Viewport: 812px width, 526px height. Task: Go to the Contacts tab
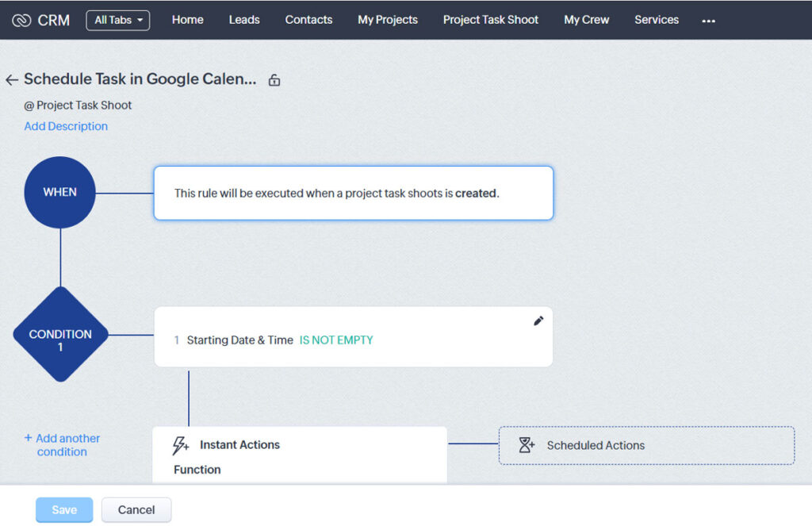pos(308,20)
